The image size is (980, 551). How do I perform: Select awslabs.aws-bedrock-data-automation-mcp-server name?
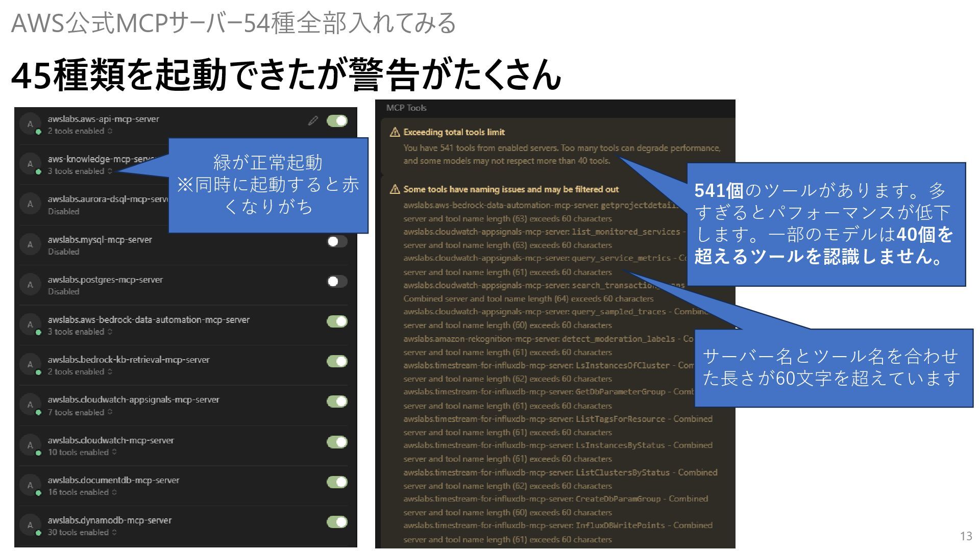(x=149, y=319)
